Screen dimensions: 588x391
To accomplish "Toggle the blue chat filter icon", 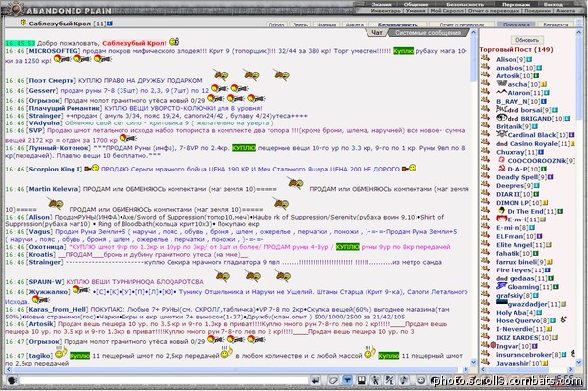I will (x=347, y=381).
